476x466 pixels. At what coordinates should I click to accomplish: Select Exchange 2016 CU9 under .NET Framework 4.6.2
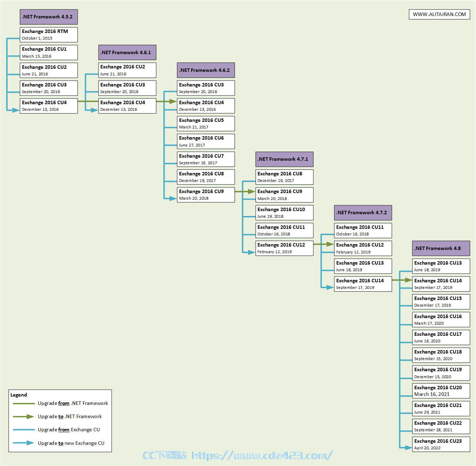[206, 195]
